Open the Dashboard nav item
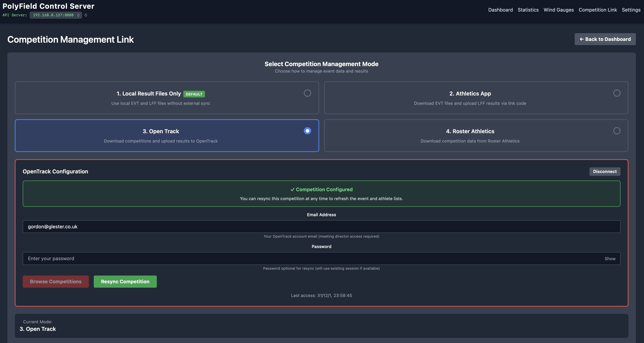The width and height of the screenshot is (644, 343). tap(500, 10)
